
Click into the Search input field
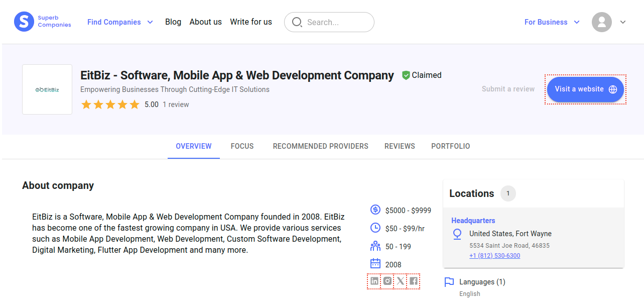tap(336, 22)
